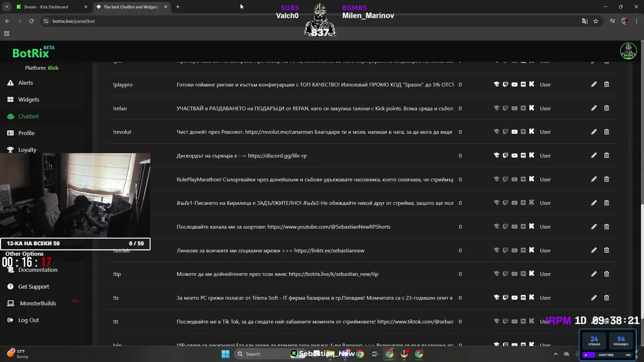Delete the !tip command

click(x=606, y=274)
